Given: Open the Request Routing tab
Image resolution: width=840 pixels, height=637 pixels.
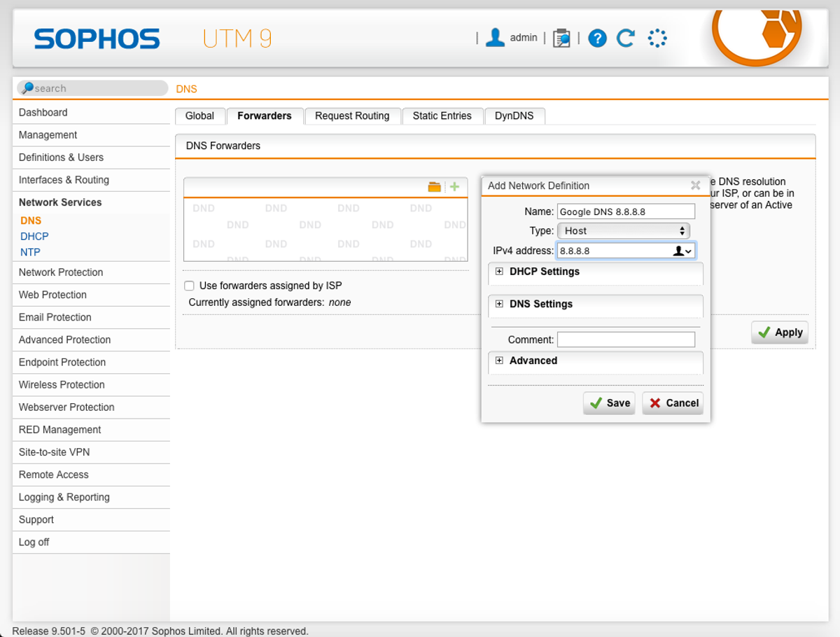Looking at the screenshot, I should [352, 116].
